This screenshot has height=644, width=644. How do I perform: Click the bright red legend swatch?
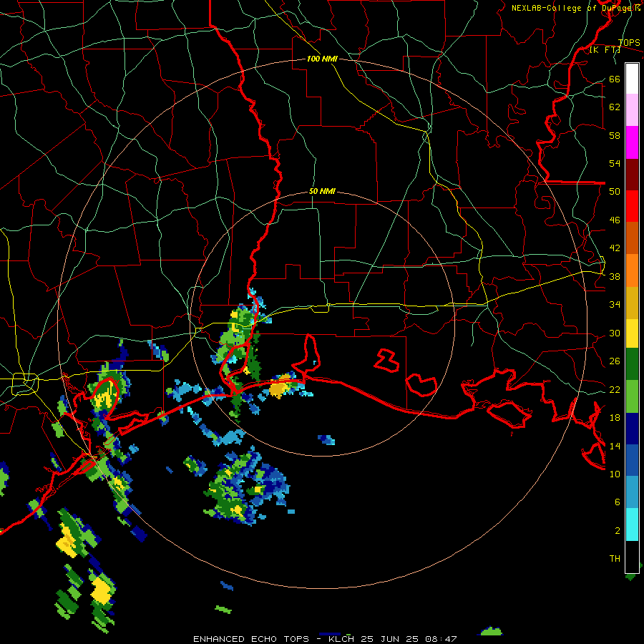coord(632,206)
